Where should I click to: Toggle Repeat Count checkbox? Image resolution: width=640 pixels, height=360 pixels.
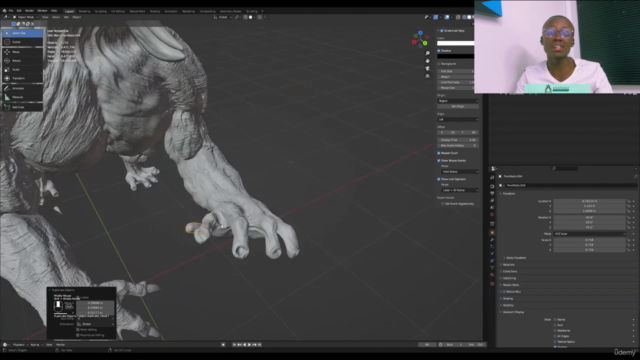click(x=439, y=153)
